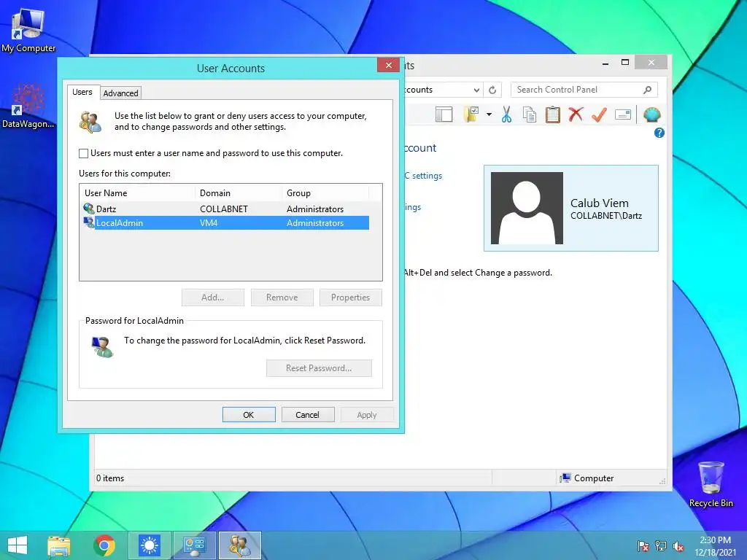The image size is (747, 560).
Task: Open the My Computer desktop shortcut
Action: (28, 30)
